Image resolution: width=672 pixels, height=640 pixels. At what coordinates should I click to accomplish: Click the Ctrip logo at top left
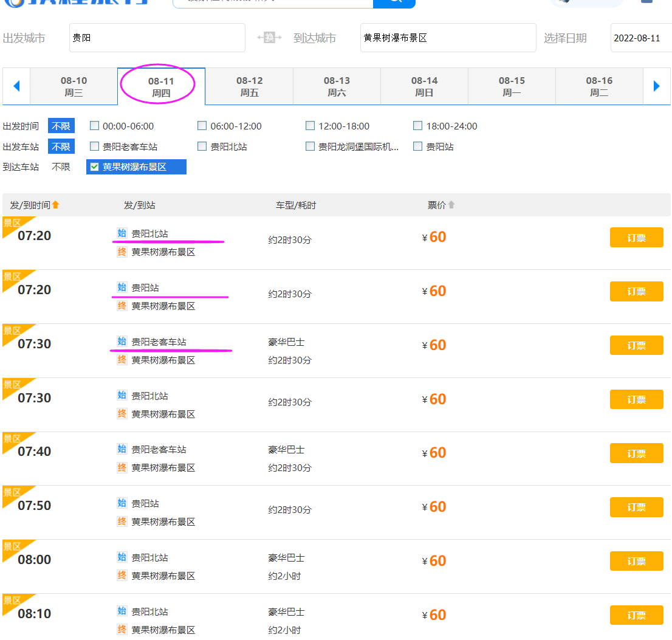73,2
